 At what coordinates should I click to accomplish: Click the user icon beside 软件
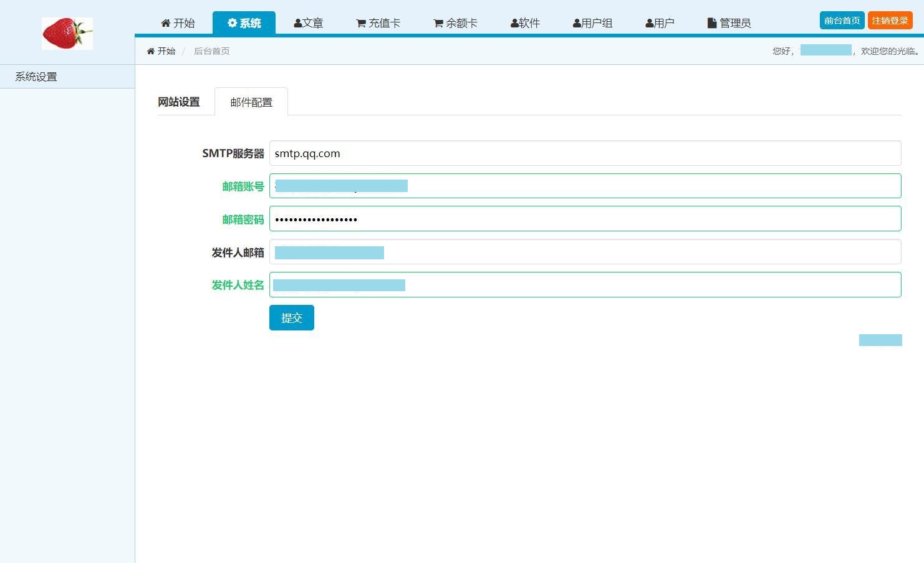click(514, 23)
